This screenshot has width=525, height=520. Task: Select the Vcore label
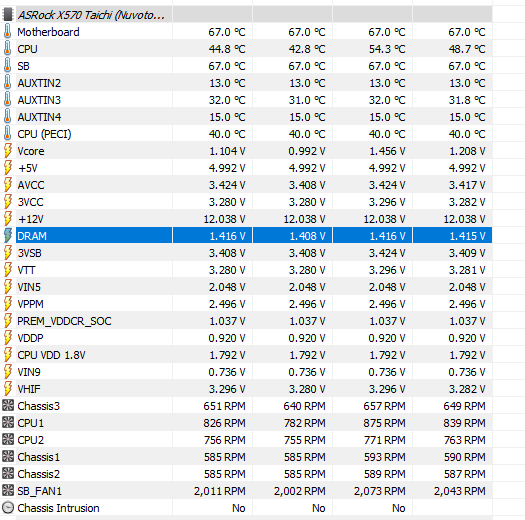pos(31,151)
